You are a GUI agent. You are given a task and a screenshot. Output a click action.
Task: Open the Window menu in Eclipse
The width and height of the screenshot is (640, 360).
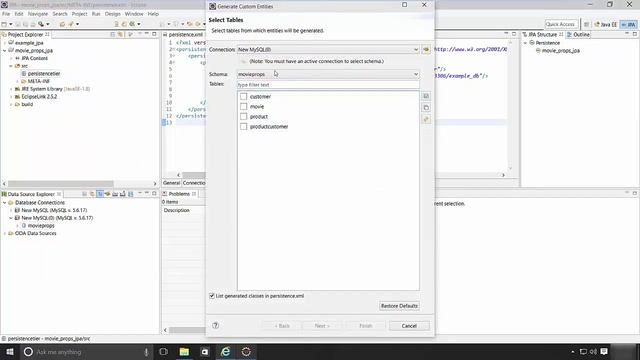[x=134, y=14]
